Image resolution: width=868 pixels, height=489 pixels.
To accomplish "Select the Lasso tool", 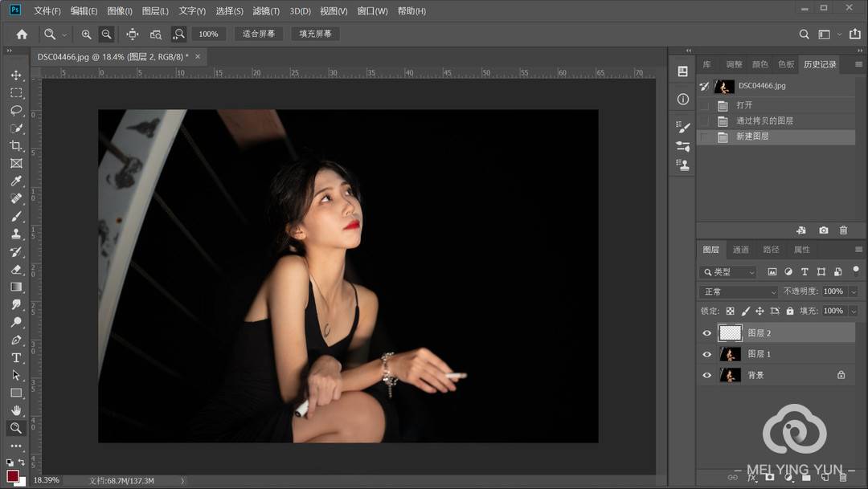I will coord(16,110).
